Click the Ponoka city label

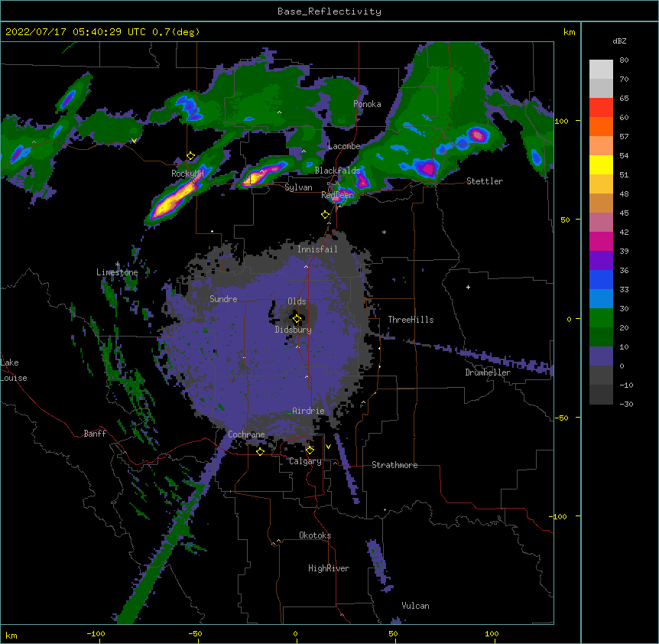tap(367, 104)
